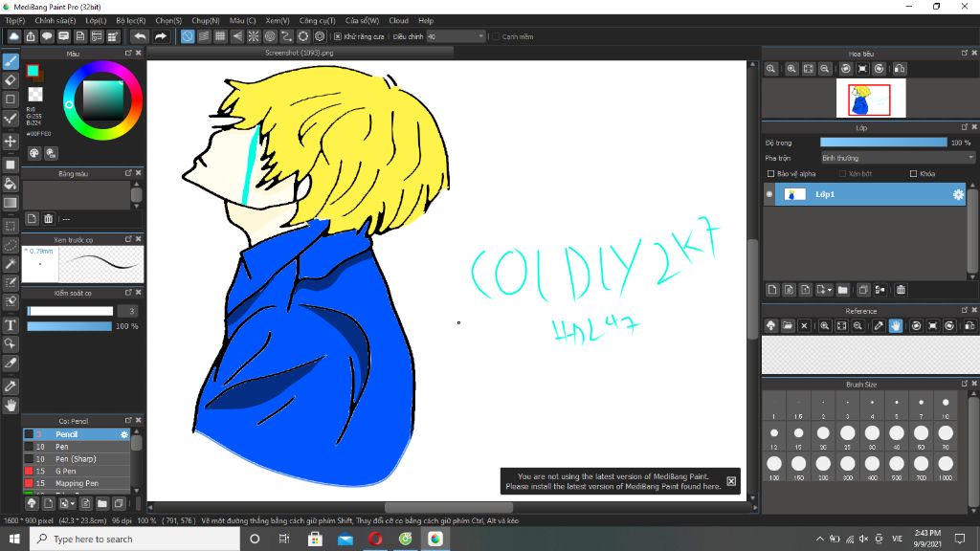Viewport: 980px width, 551px height.
Task: Undock the Lớp layer panel
Action: (x=965, y=127)
